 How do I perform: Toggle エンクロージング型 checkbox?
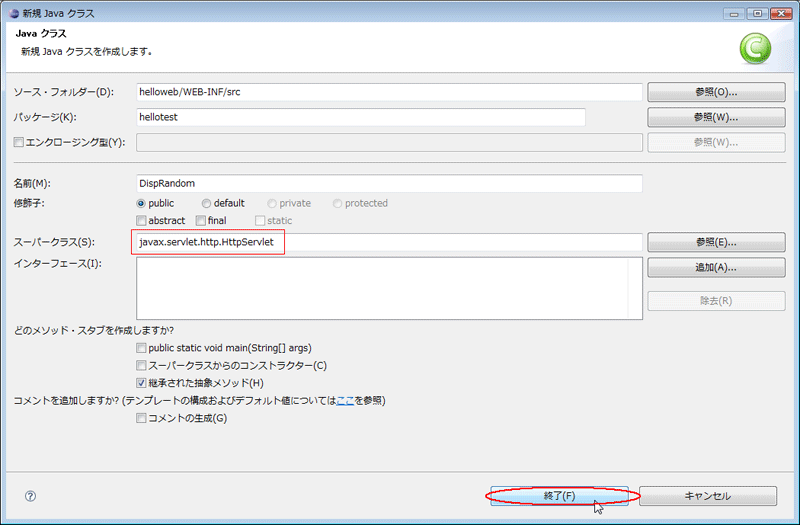(19, 142)
